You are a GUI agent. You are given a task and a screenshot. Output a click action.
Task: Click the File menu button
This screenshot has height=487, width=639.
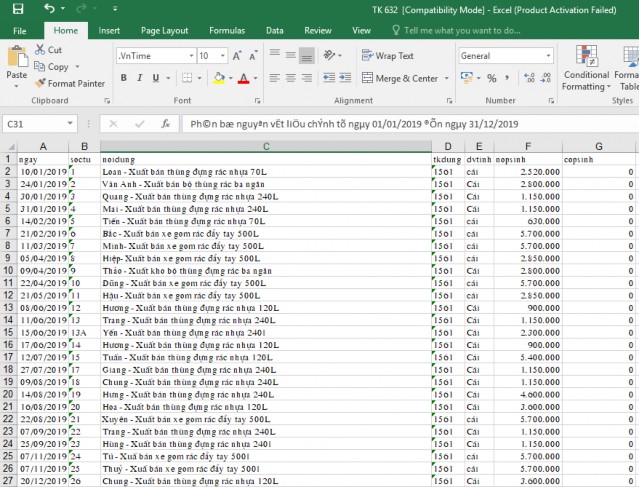click(20, 31)
